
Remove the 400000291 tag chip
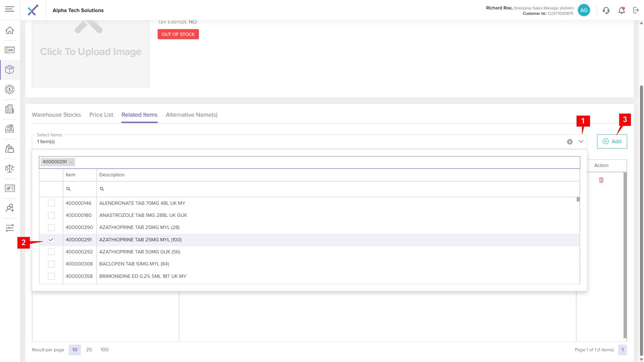pyautogui.click(x=71, y=162)
